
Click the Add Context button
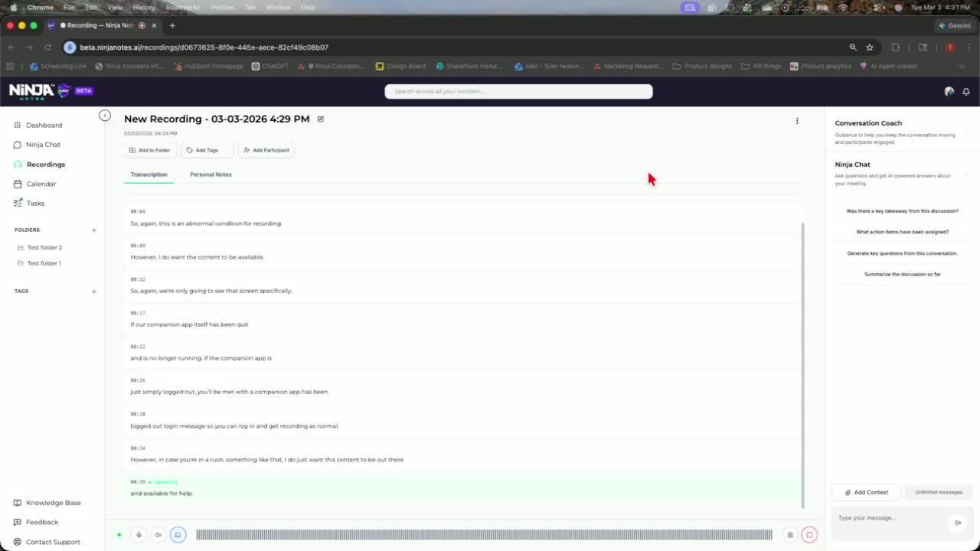coord(867,492)
